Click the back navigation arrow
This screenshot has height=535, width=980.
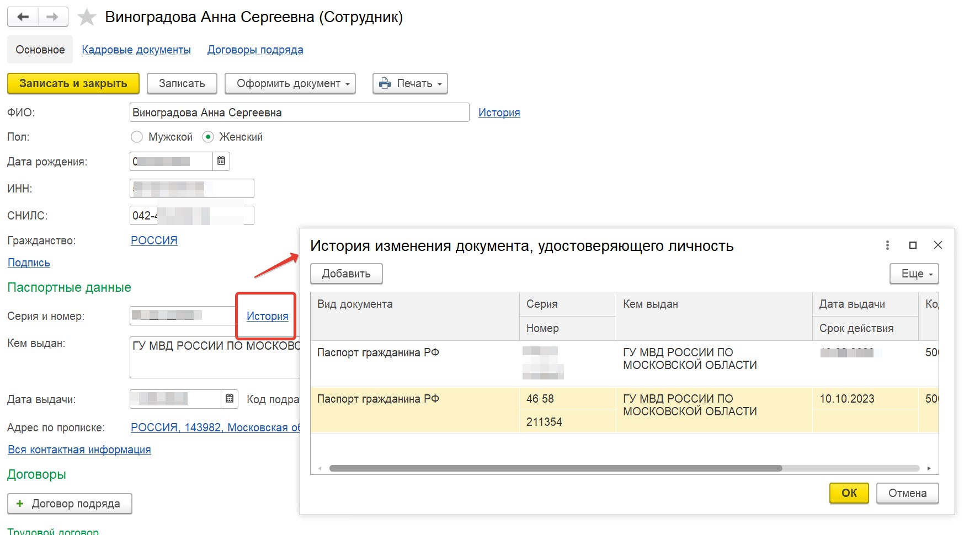pyautogui.click(x=23, y=17)
